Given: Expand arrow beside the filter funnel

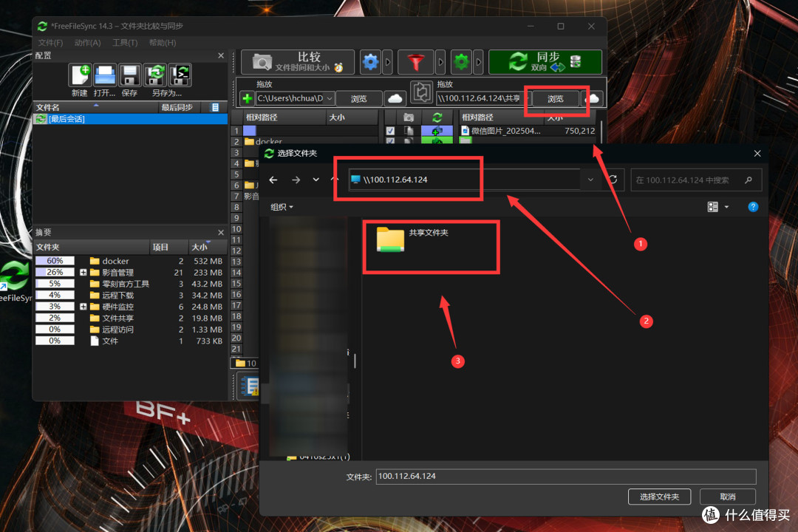Looking at the screenshot, I should 440,62.
